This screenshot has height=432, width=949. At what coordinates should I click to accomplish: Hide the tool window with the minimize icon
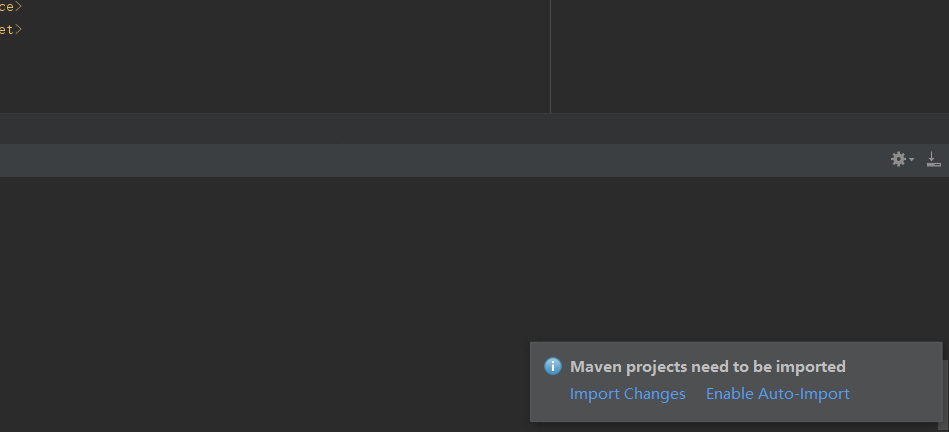coord(934,159)
